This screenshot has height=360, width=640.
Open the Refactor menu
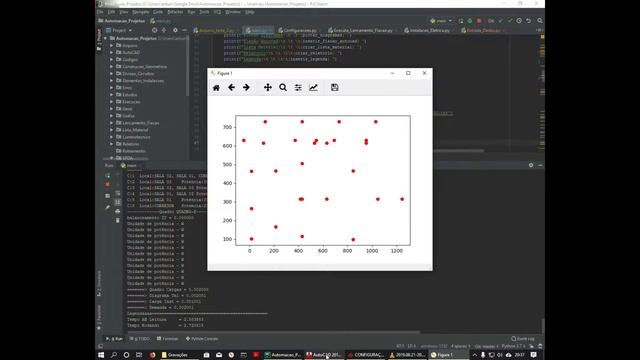point(176,12)
